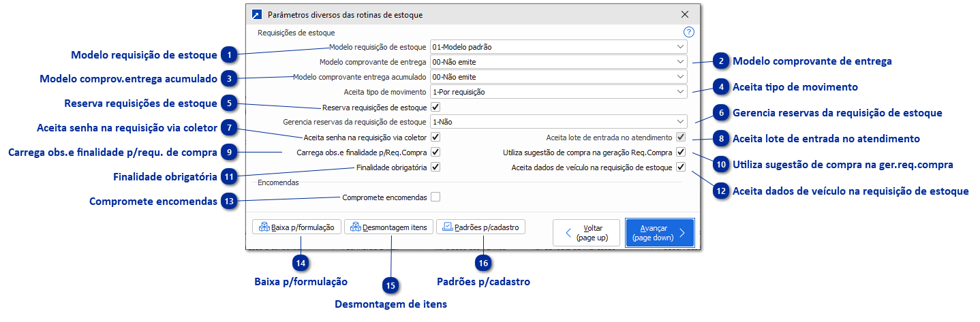Click numbered callout badge 1

click(231, 54)
